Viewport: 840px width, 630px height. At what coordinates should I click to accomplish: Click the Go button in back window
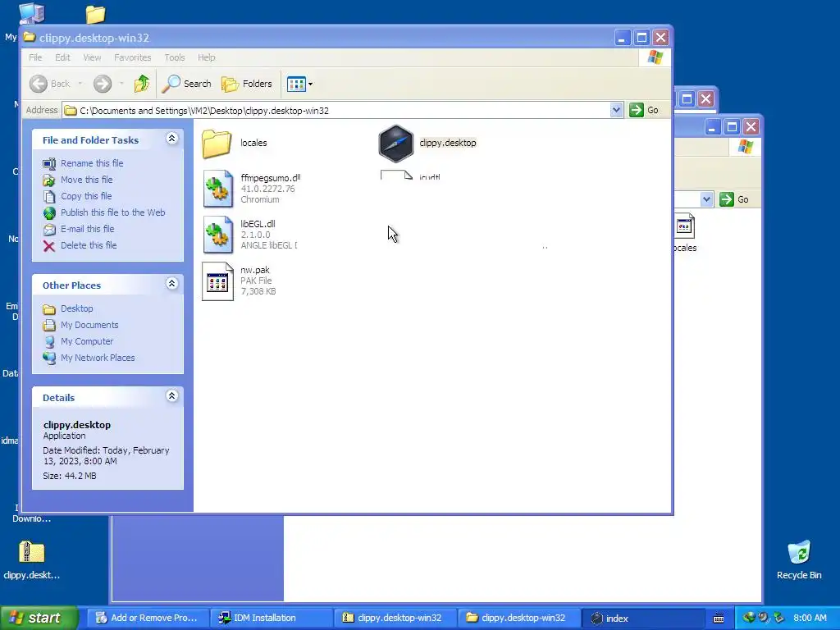pyautogui.click(x=734, y=199)
